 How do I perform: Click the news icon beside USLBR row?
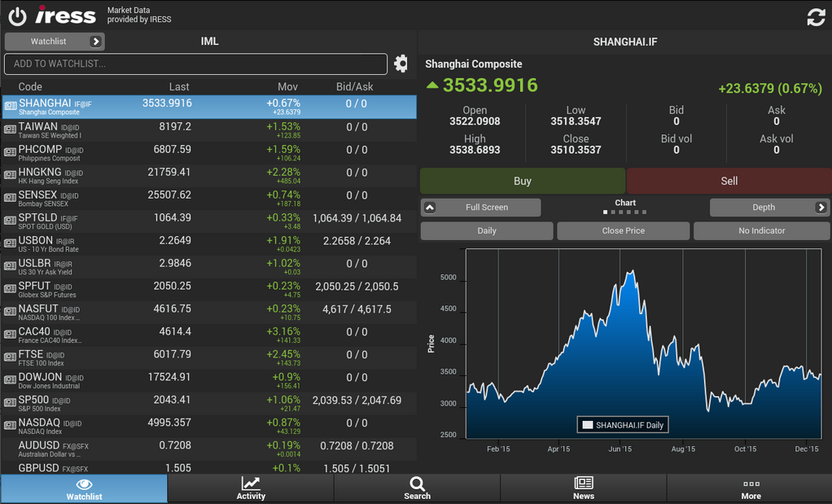(10, 265)
